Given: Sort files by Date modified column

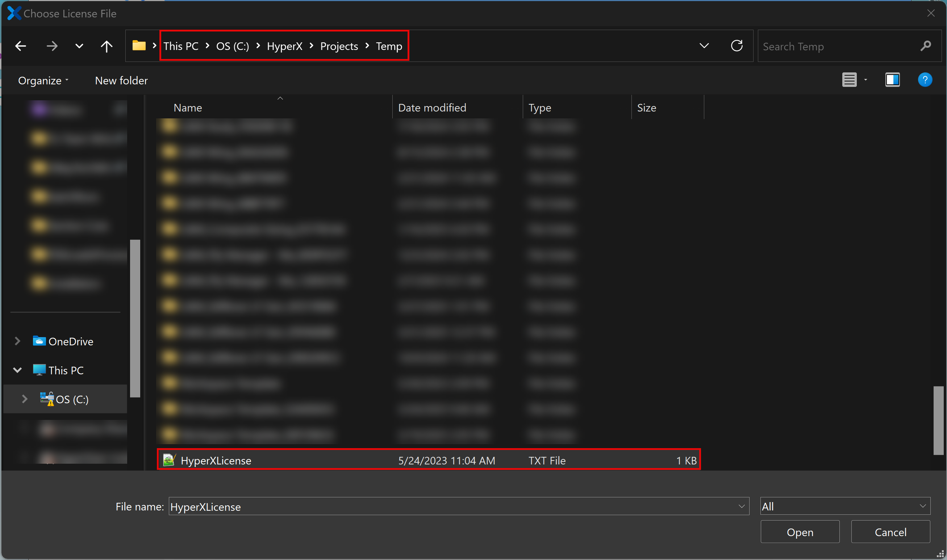Looking at the screenshot, I should pos(458,108).
